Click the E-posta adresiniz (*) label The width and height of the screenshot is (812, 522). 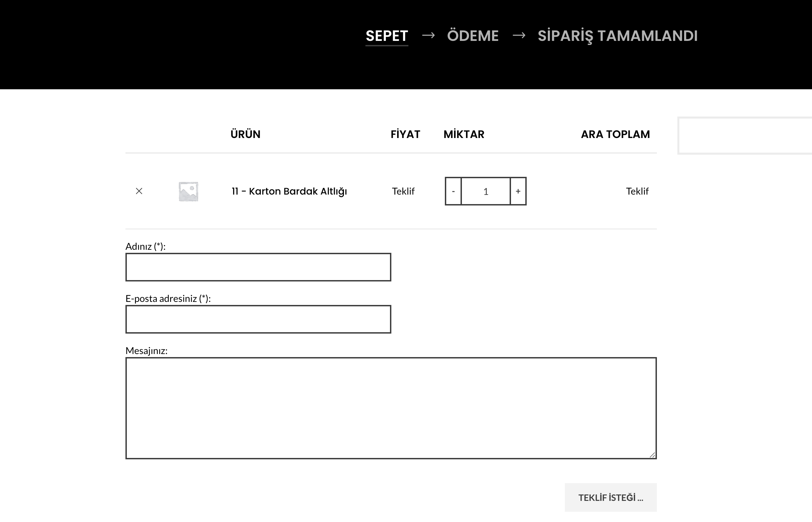168,298
